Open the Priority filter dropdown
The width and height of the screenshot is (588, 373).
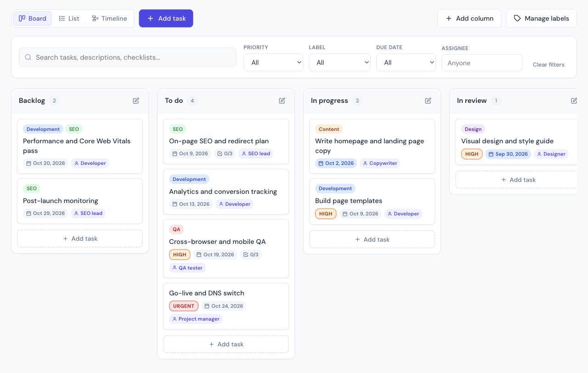point(273,62)
